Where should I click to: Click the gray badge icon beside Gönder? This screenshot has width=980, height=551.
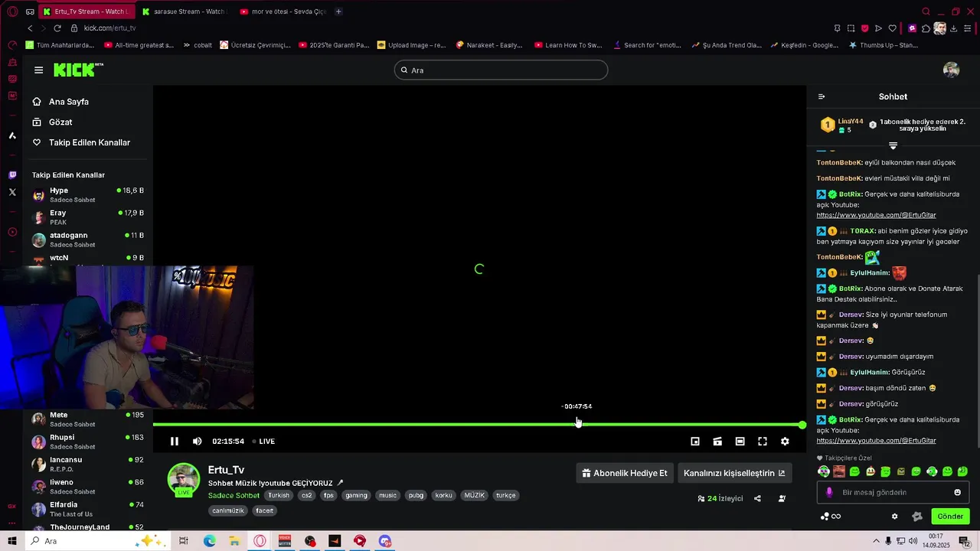coord(917,517)
